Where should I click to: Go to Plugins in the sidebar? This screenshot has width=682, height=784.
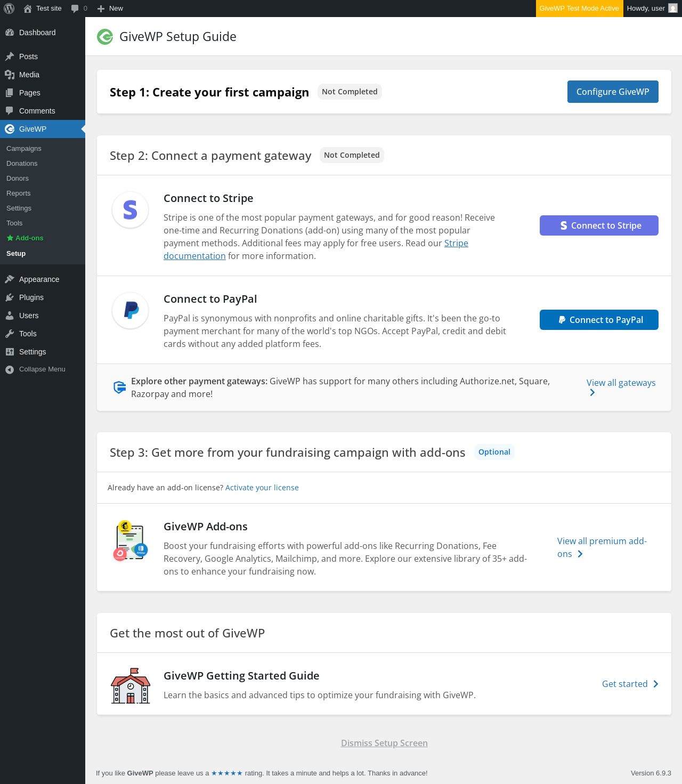coord(31,297)
